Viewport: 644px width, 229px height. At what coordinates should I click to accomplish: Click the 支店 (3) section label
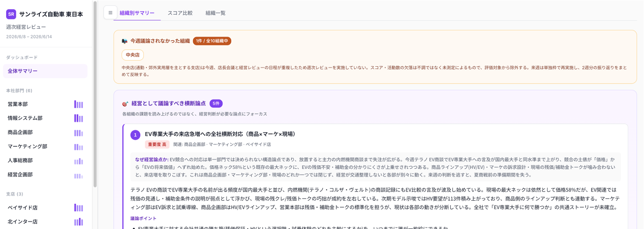pyautogui.click(x=15, y=194)
